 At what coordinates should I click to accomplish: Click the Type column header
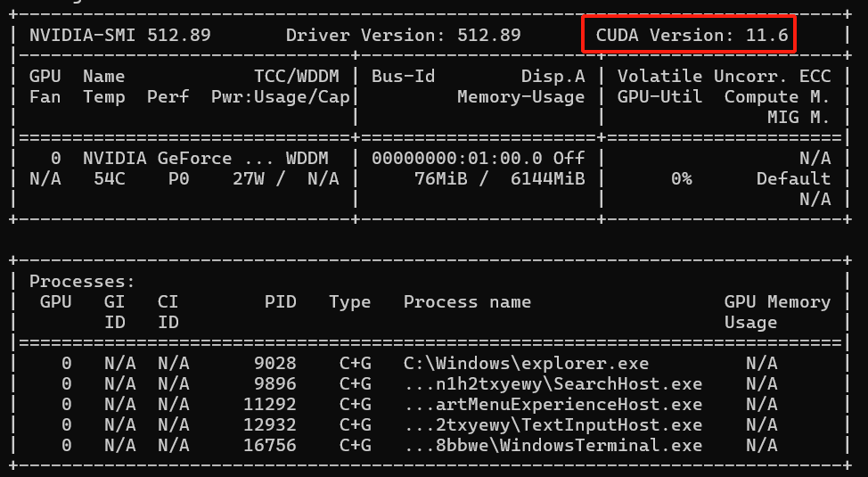(x=350, y=302)
